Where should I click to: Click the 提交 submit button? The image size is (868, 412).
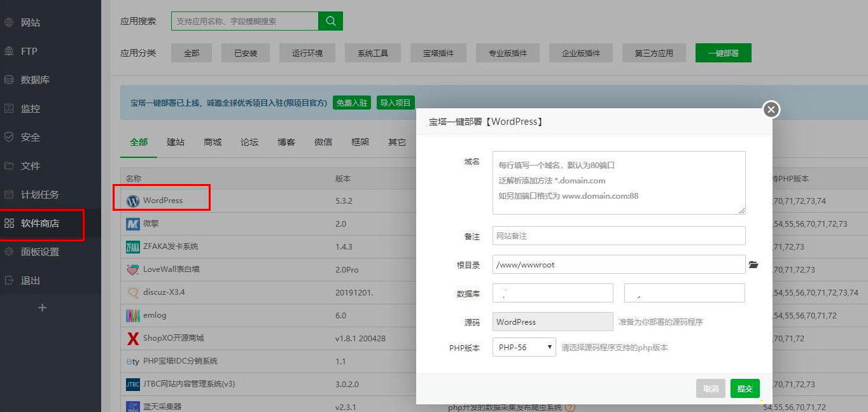pos(745,388)
